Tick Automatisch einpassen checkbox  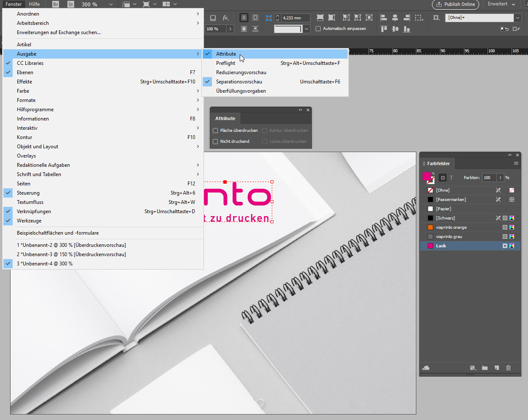(318, 29)
